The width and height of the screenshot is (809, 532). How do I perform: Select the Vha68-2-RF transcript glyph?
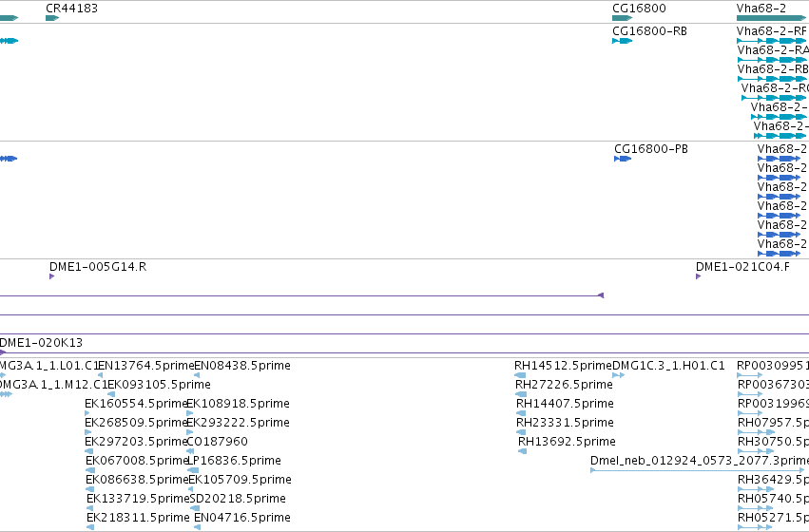tap(772, 41)
